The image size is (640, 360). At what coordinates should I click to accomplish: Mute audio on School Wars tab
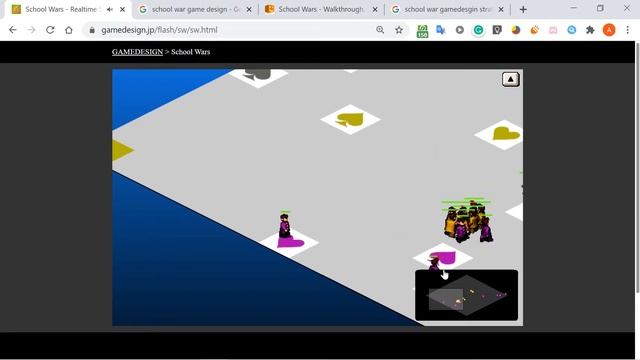tap(109, 9)
